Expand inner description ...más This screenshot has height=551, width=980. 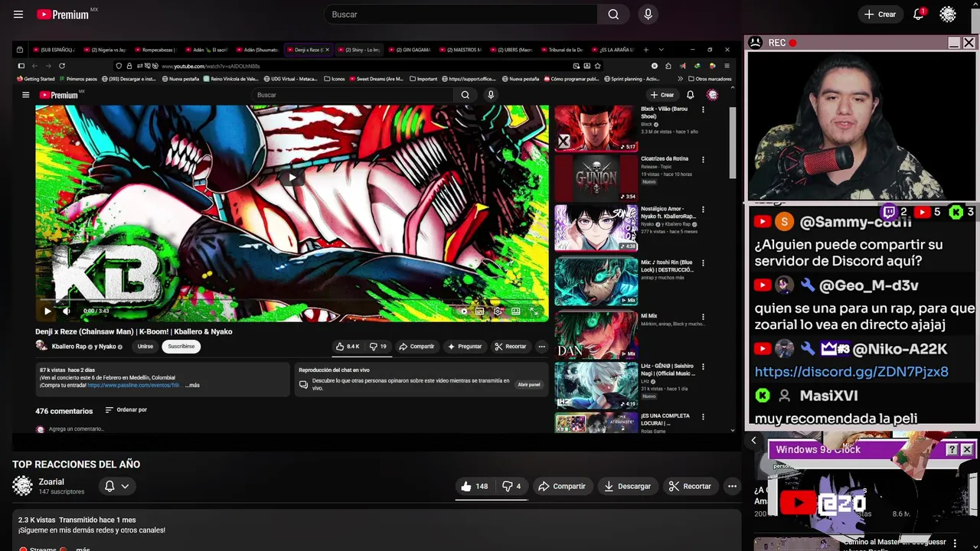coord(192,385)
